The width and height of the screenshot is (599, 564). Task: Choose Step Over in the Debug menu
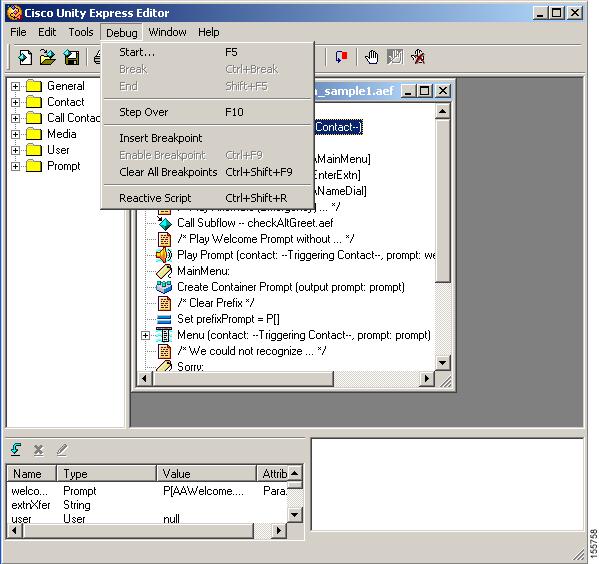[207, 112]
